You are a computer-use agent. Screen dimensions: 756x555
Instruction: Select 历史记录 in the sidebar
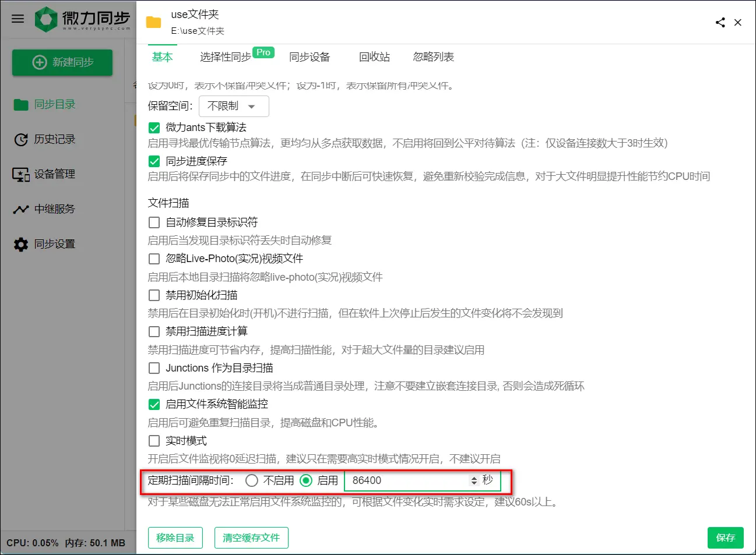(52, 139)
